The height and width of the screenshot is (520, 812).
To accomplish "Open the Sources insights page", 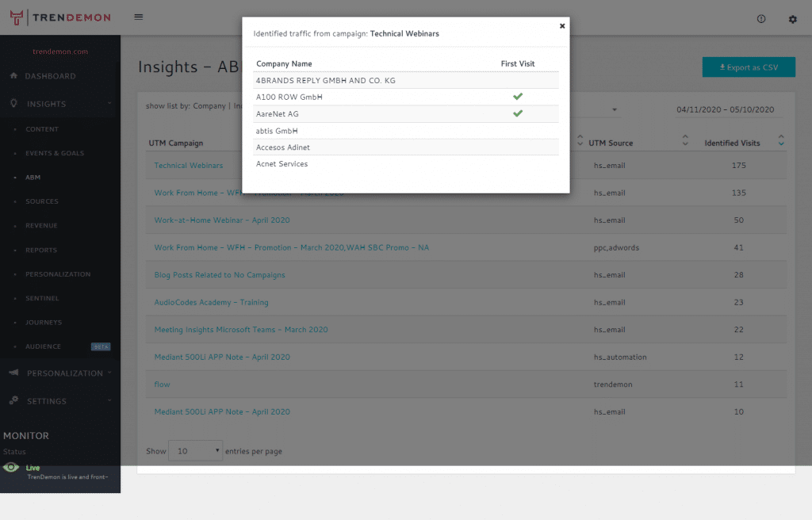I will [42, 201].
